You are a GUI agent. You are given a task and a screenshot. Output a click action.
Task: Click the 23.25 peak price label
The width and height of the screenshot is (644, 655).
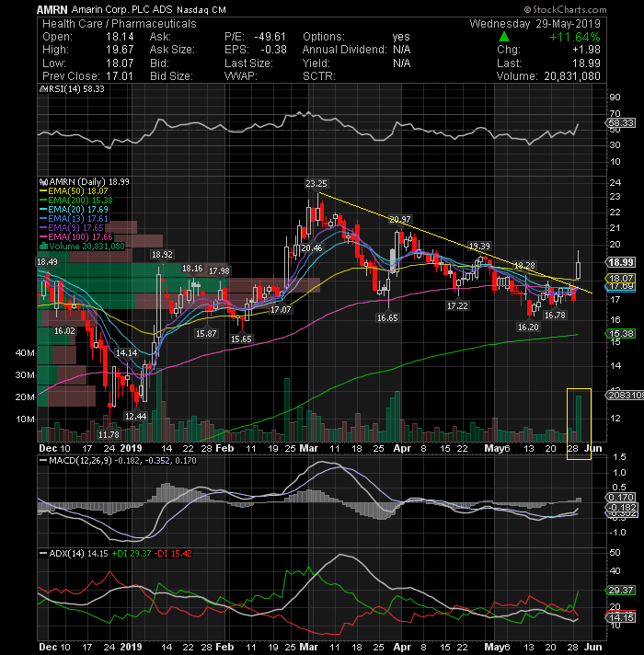click(316, 183)
